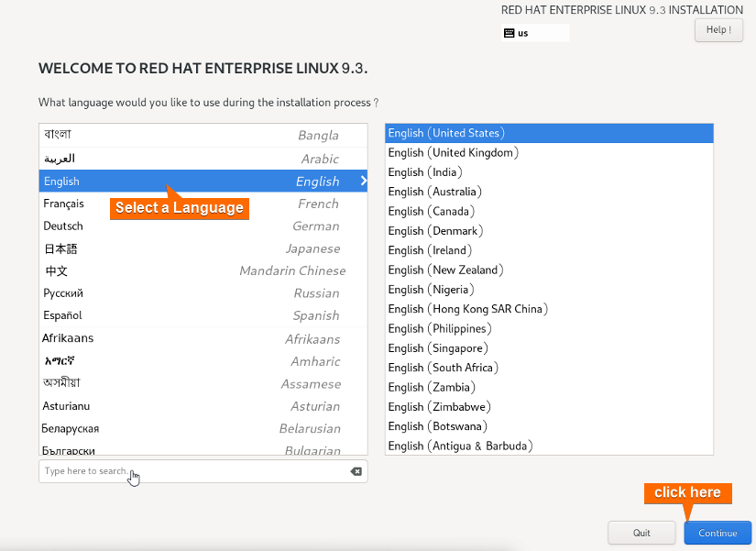756x551 pixels.
Task: Select Assamese language row
Action: [x=203, y=383]
